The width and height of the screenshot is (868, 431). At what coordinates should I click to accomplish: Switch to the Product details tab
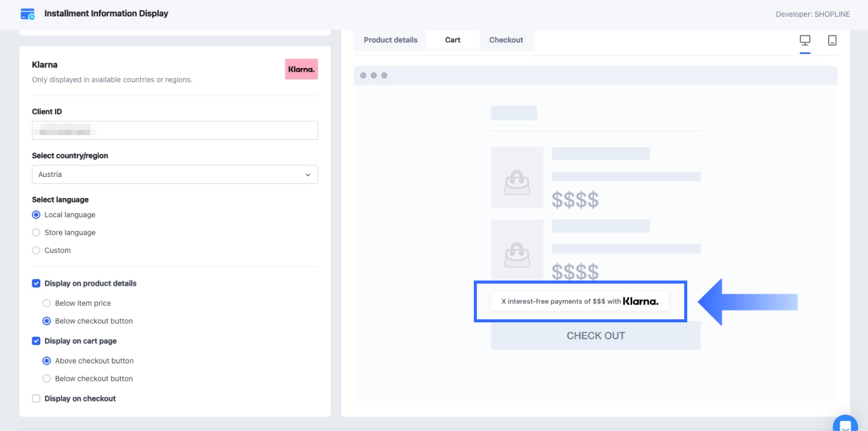point(391,40)
